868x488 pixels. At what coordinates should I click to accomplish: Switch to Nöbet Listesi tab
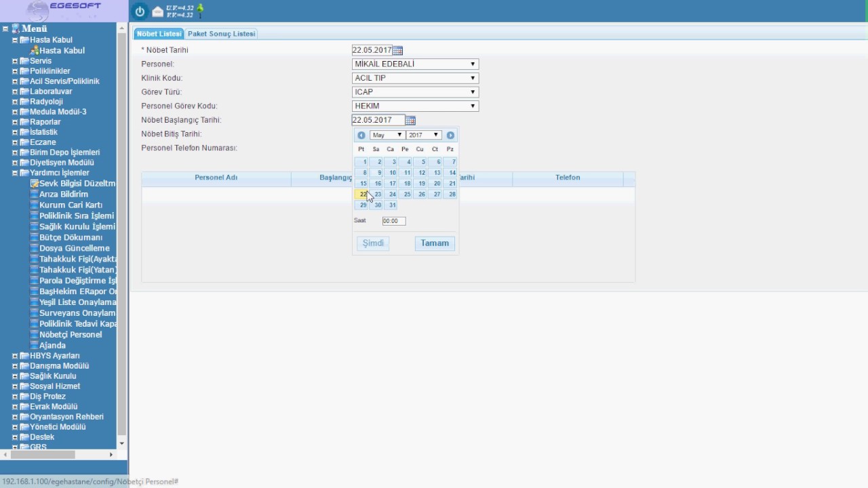click(159, 33)
